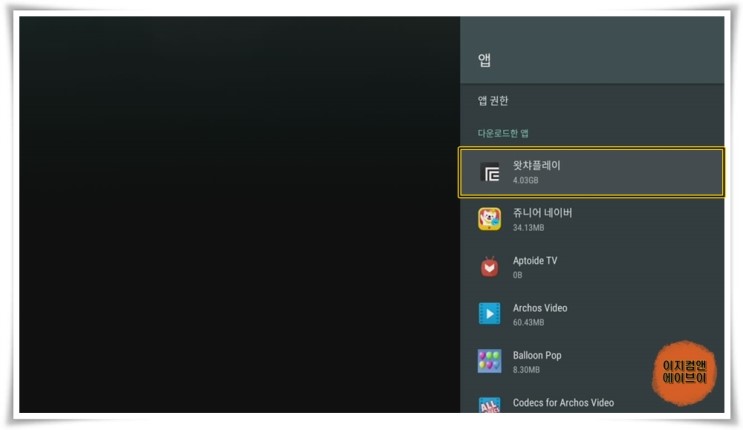The height and width of the screenshot is (430, 743).
Task: Select the Balloon Pop app icon
Action: click(x=489, y=361)
